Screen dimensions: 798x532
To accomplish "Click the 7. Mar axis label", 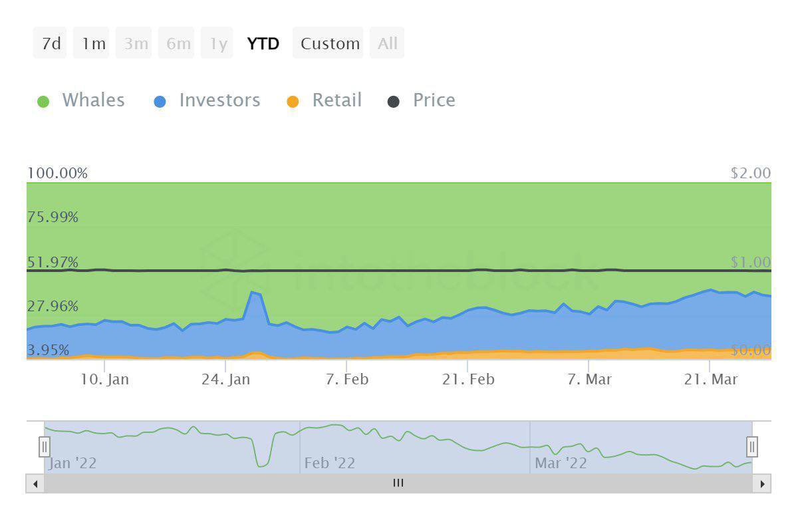I will [589, 380].
